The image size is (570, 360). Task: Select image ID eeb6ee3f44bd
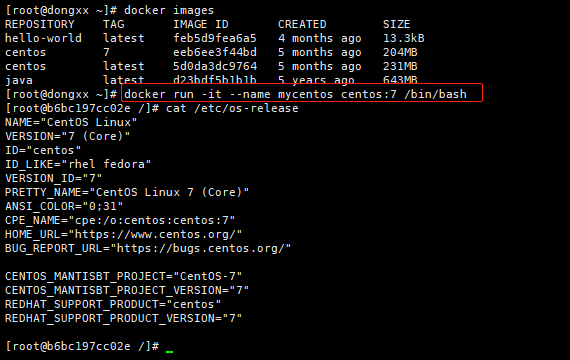215,52
